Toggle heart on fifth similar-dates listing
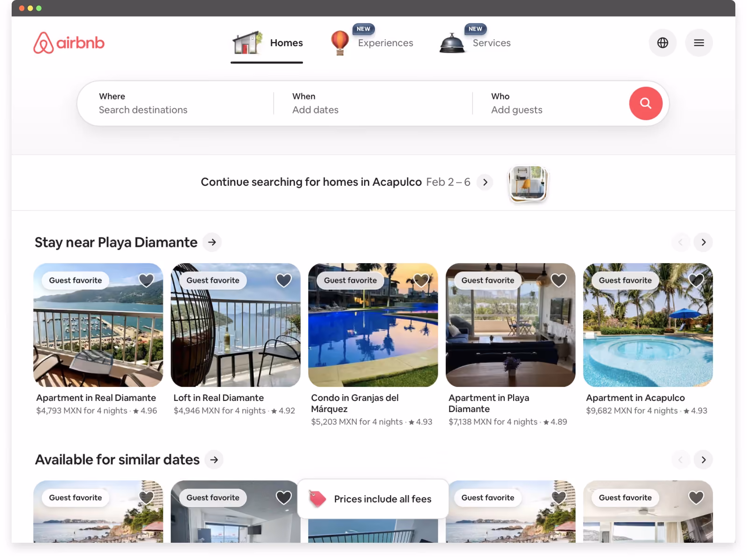 pos(696,497)
